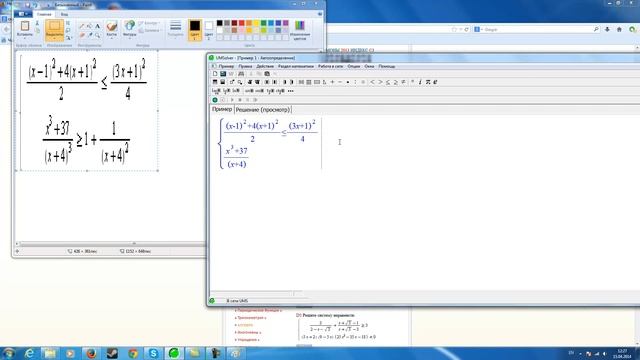Click green Solve button in UMSolver

tap(215, 100)
